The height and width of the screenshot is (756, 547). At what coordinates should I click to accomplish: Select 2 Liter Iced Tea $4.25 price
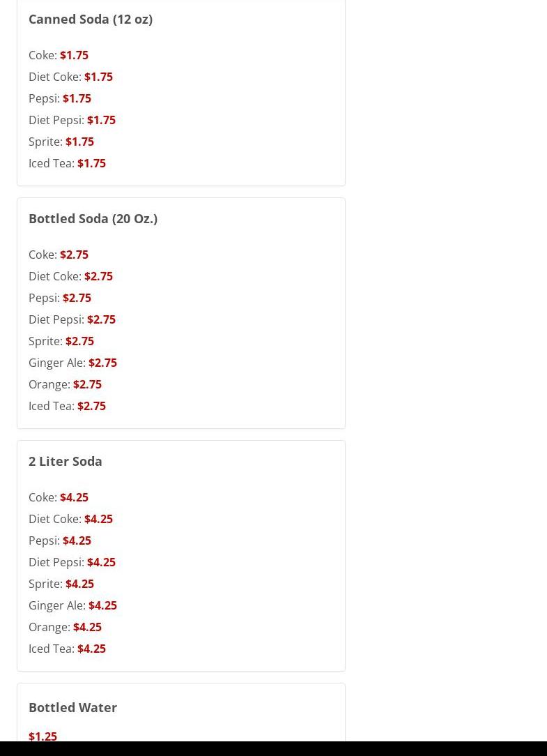pyautogui.click(x=91, y=649)
